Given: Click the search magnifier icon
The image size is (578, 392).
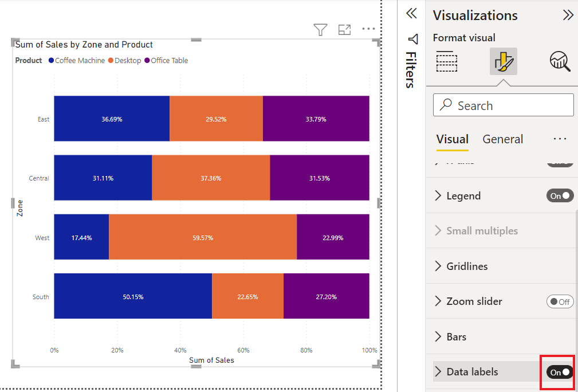Looking at the screenshot, I should pyautogui.click(x=446, y=105).
